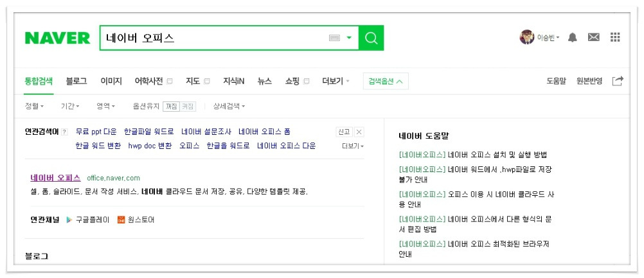Viewport: 644px width, 278px height.
Task: Open help article 네이버 클라우드 사용 안내
Action: point(476,199)
